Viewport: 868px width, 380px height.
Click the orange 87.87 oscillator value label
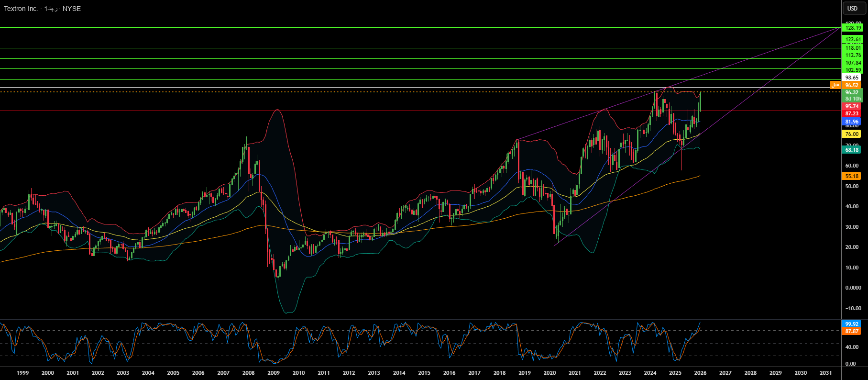851,331
